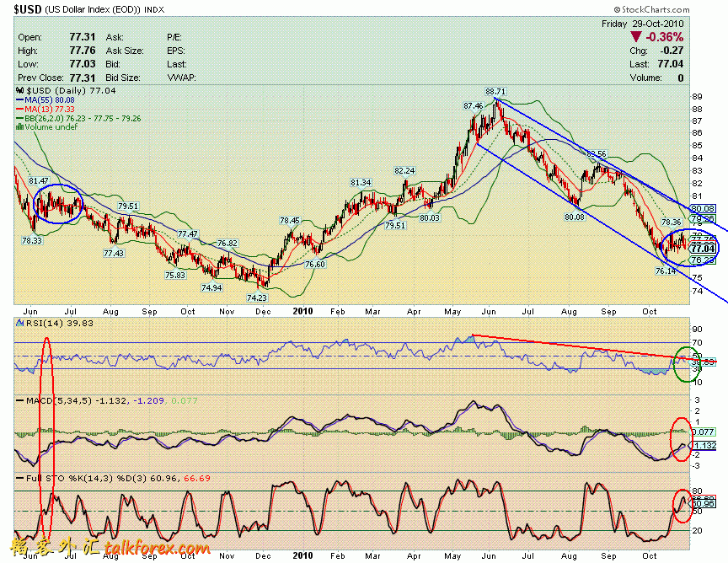Click the 77.04 last price tag on axis

point(703,249)
